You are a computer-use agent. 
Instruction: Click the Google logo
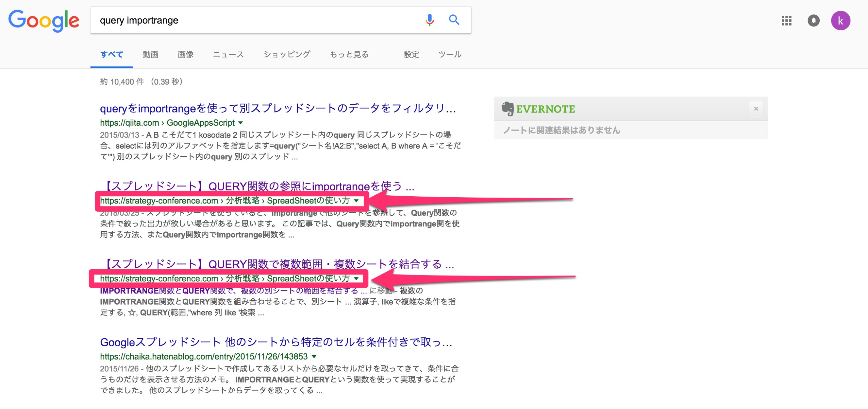pyautogui.click(x=44, y=20)
